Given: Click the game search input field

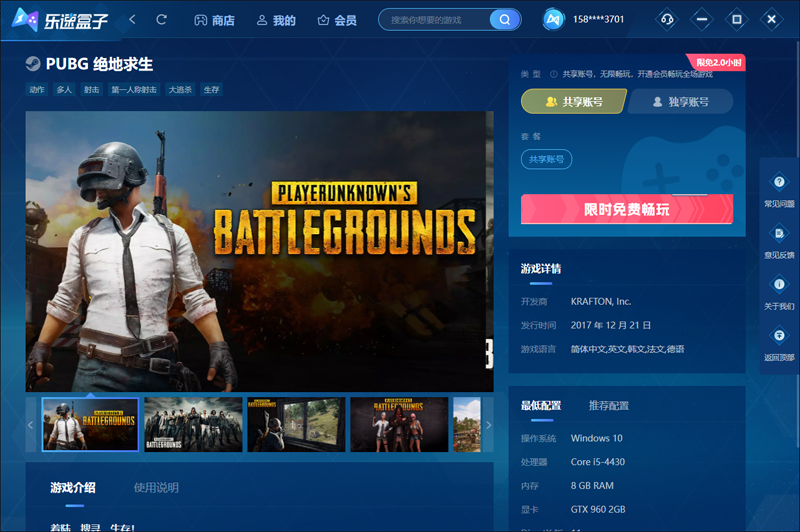Looking at the screenshot, I should (435, 20).
